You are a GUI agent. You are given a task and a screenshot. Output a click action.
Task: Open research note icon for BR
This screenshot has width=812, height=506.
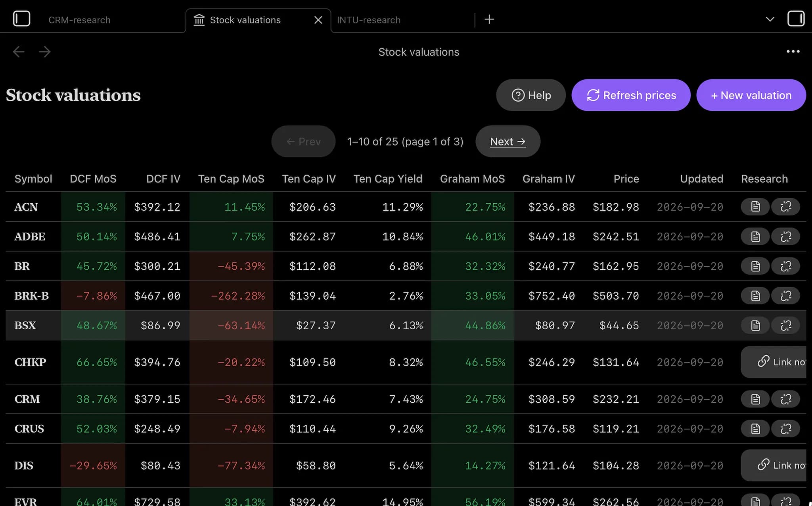point(755,266)
